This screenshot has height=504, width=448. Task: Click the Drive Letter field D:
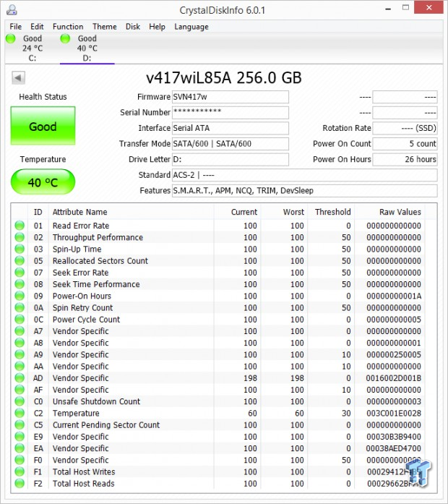(231, 159)
